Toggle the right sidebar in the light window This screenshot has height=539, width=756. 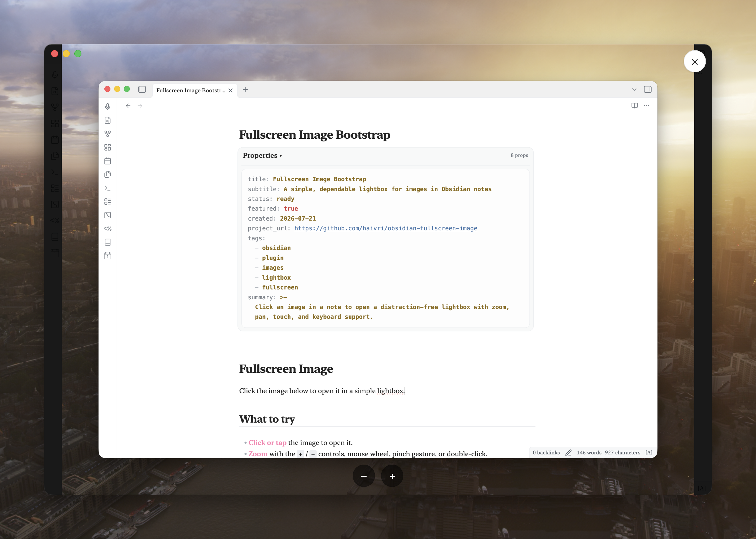point(648,89)
